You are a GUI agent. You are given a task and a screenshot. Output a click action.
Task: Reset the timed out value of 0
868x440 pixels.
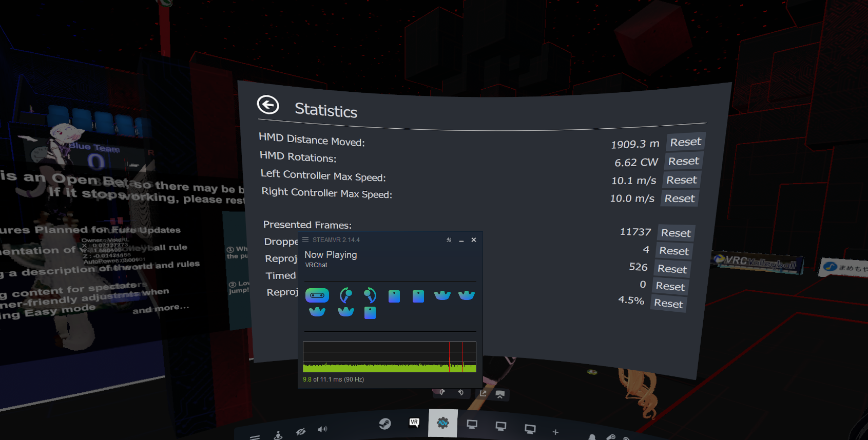tap(670, 287)
